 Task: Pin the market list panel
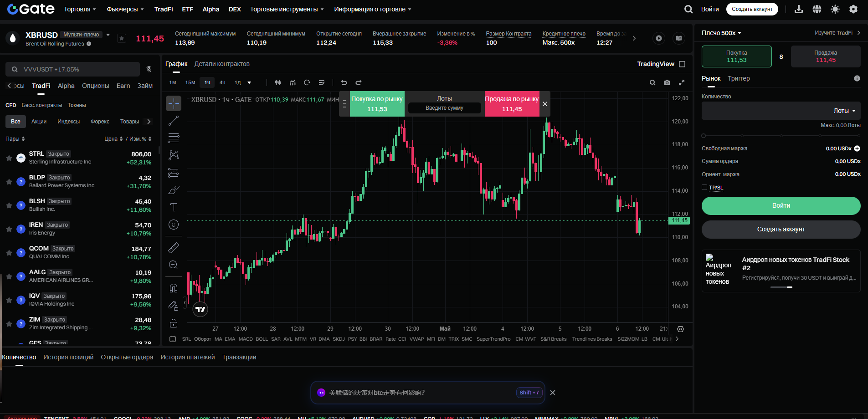(149, 69)
